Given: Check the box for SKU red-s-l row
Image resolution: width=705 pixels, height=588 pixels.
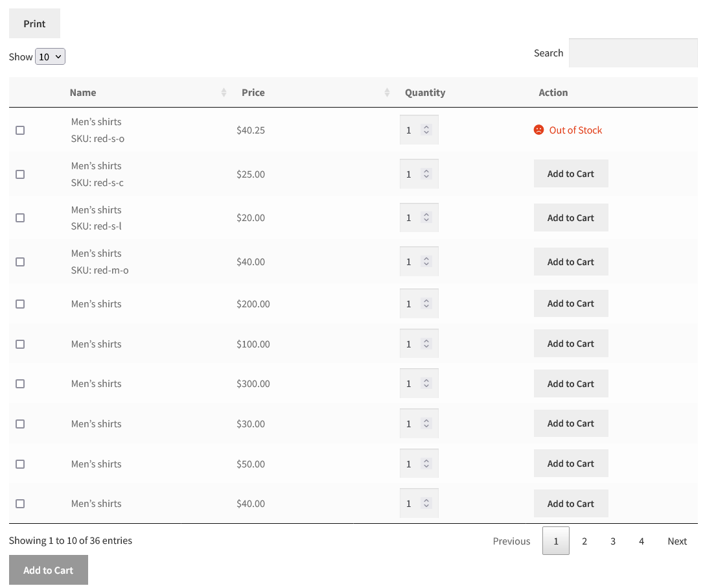Looking at the screenshot, I should 20,218.
